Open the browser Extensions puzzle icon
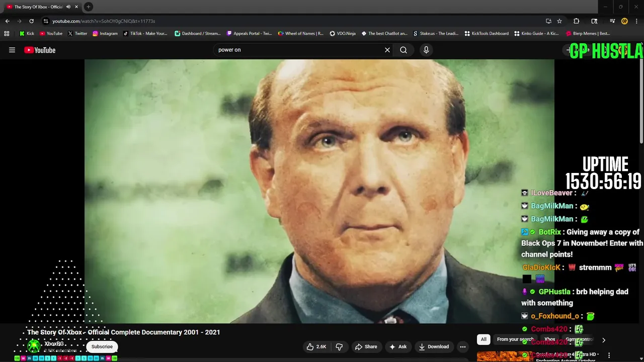Screen dimensions: 644x362 (x=577, y=21)
